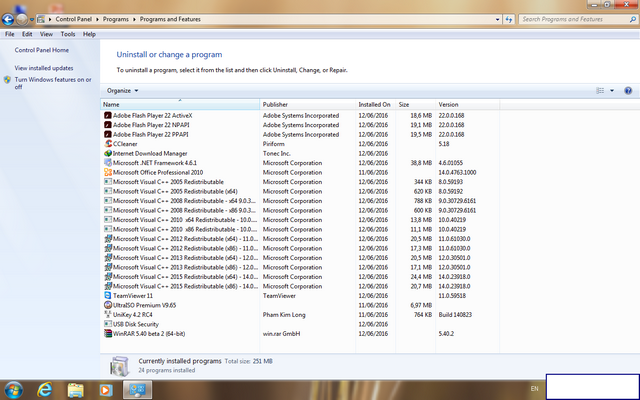The height and width of the screenshot is (400, 640).
Task: Expand the address bar history dropdown
Action: (497, 19)
